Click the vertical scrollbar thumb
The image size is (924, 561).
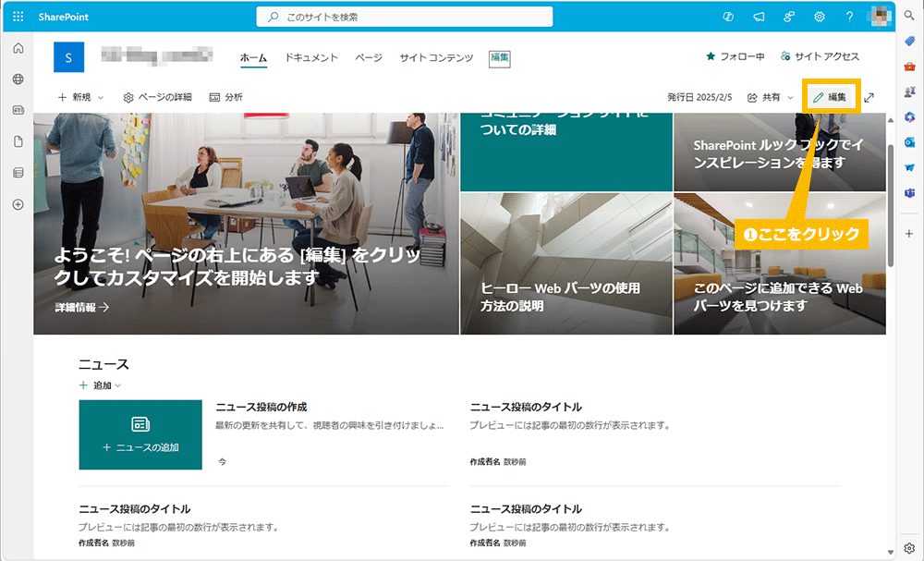[x=891, y=205]
